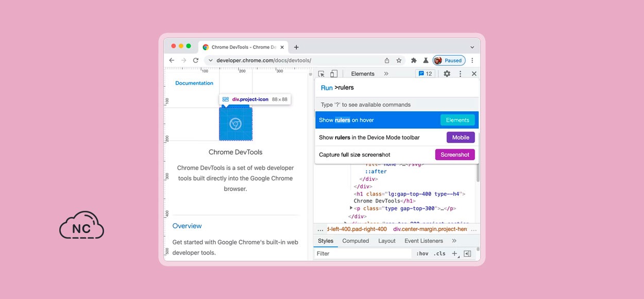Click the div.center-margin.project-hero breadcrumb

click(x=430, y=229)
